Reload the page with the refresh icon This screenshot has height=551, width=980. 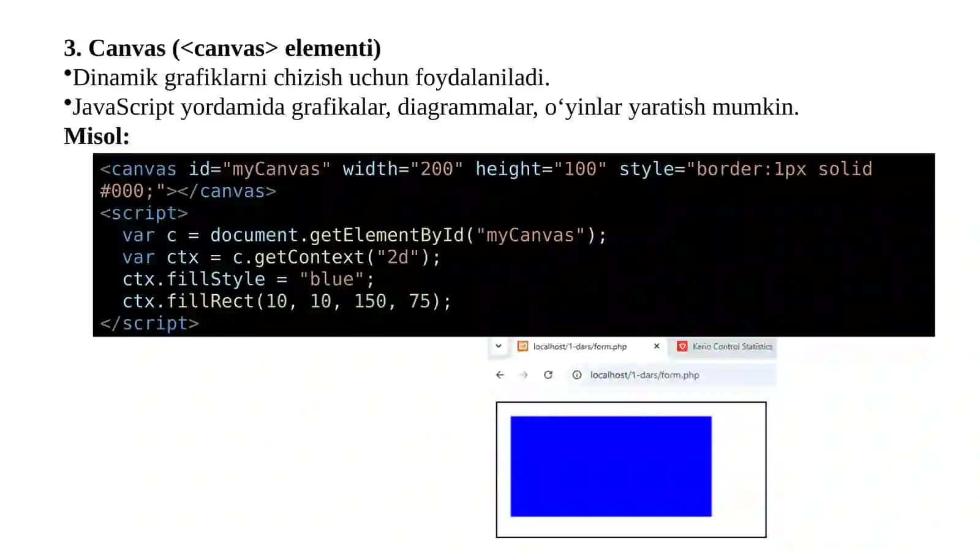[548, 375]
